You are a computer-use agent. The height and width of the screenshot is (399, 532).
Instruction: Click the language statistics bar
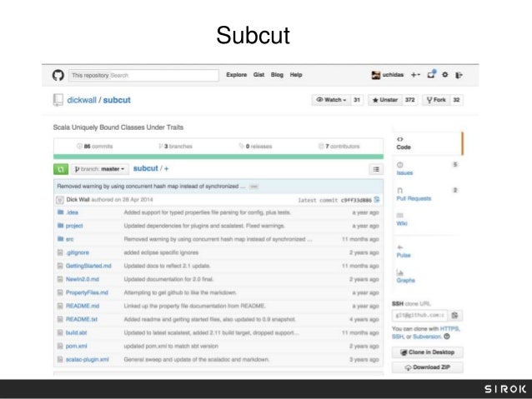coord(218,157)
